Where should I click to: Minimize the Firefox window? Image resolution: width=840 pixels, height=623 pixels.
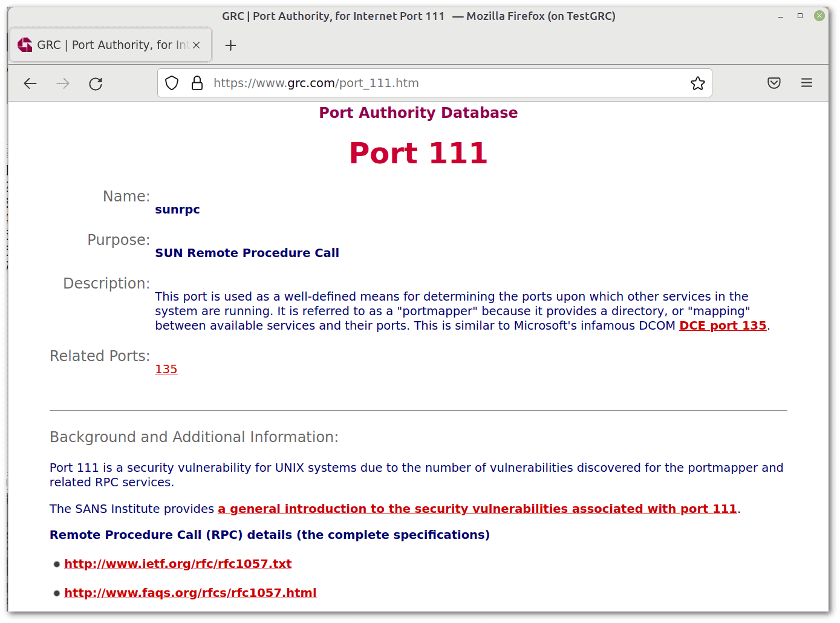tap(780, 16)
